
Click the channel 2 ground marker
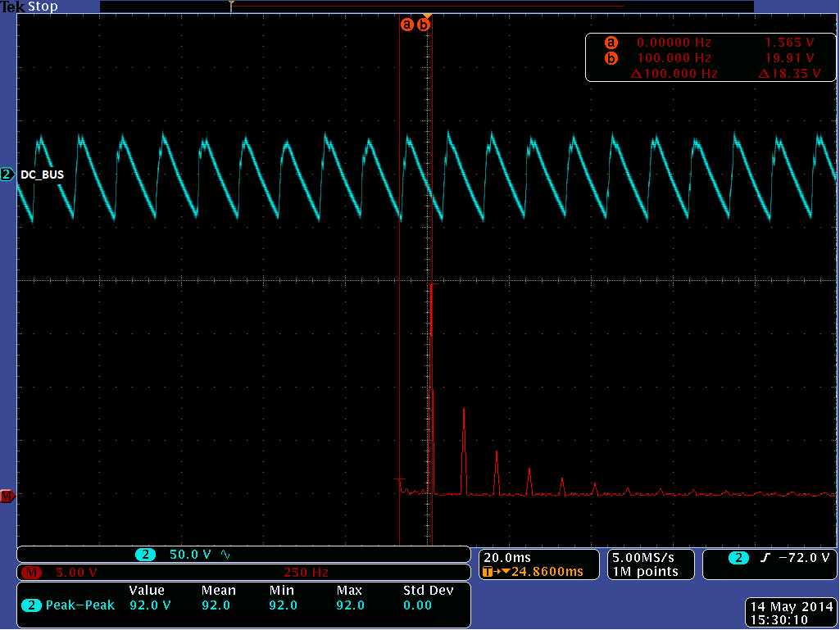pos(7,174)
